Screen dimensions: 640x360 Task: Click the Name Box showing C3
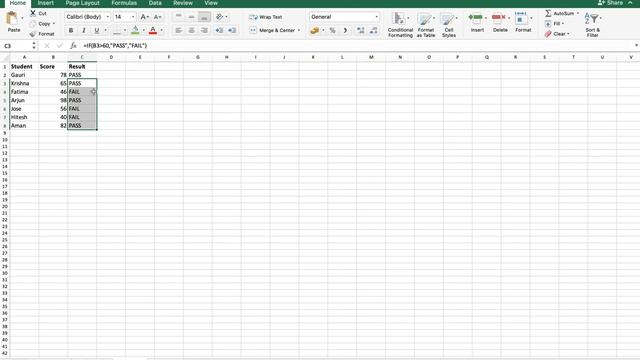point(16,46)
